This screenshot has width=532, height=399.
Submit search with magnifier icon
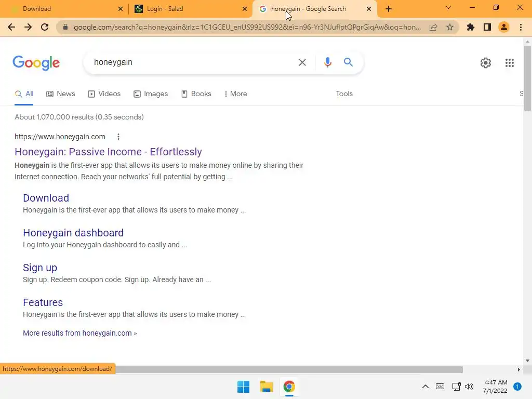point(348,62)
